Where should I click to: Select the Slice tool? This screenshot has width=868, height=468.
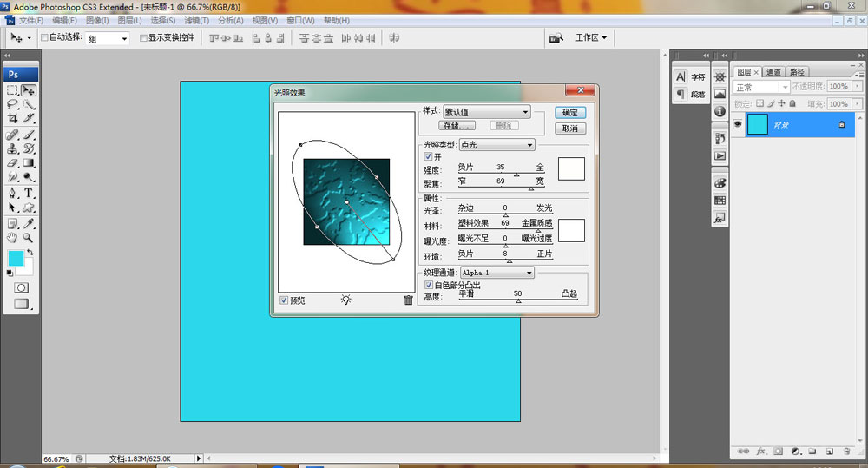[29, 118]
